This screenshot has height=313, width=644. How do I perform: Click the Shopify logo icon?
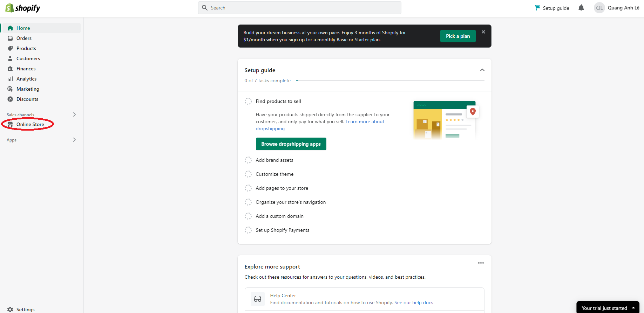pos(9,8)
